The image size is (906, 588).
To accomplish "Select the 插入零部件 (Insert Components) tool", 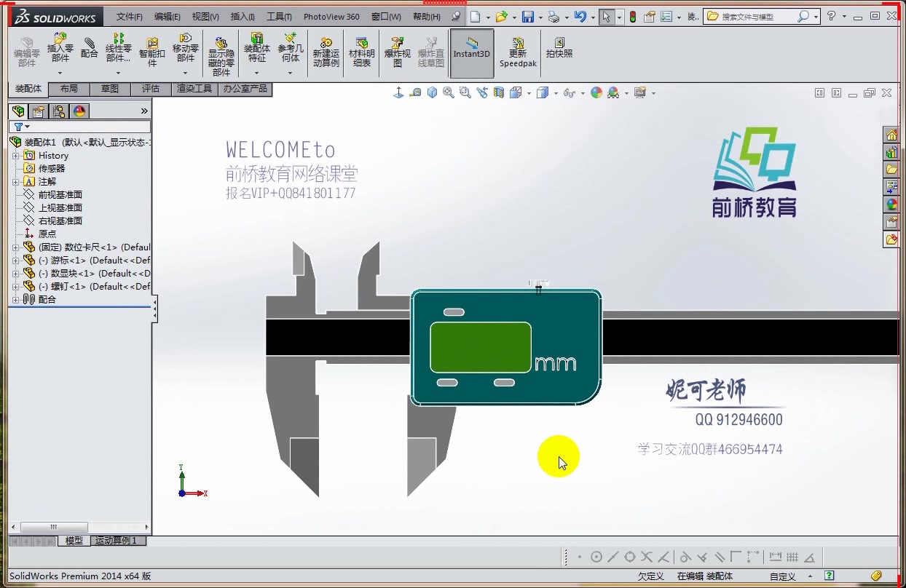I will [60, 51].
